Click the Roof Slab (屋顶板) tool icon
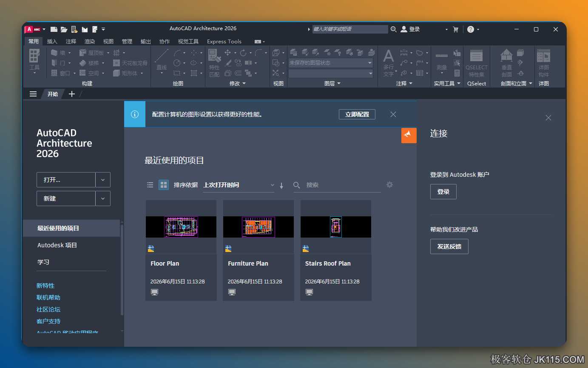This screenshot has height=368, width=588. (83, 53)
